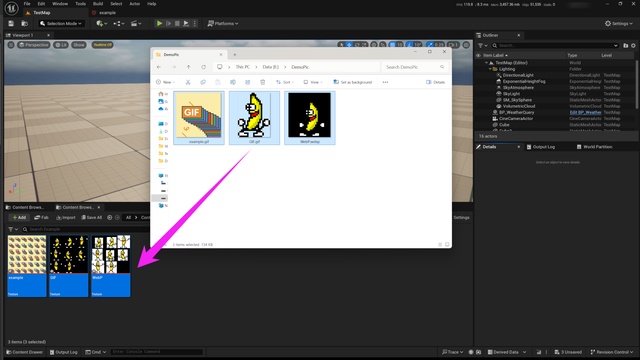Image resolution: width=640 pixels, height=360 pixels.
Task: Open the Edit menu
Action: click(x=41, y=4)
